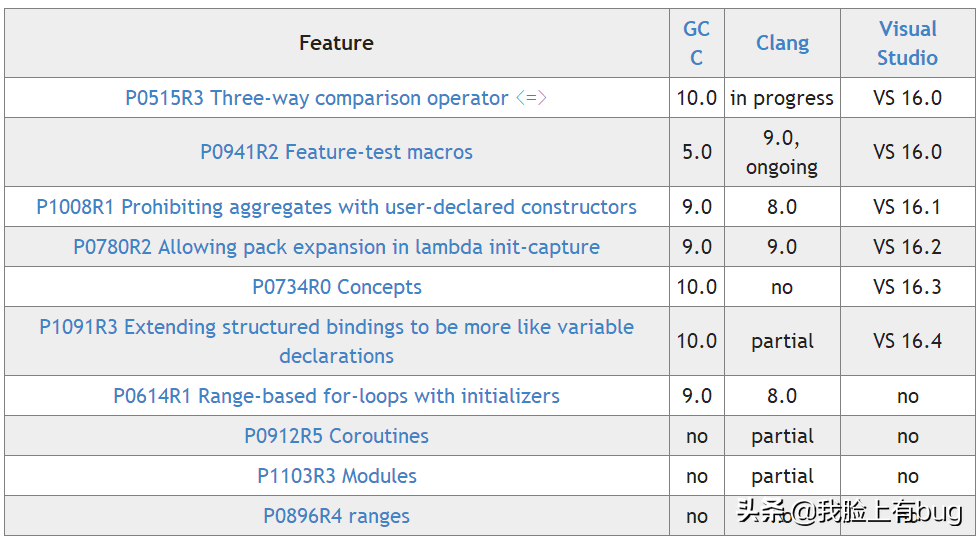The height and width of the screenshot is (540, 979).
Task: Click the Clang 'no' cell for Concepts
Action: [782, 287]
